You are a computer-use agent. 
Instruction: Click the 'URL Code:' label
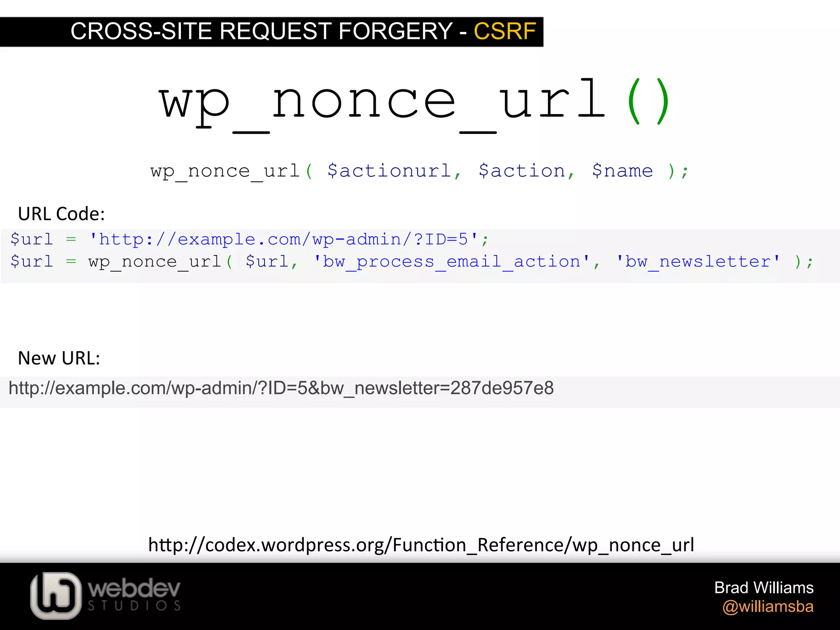tap(62, 214)
